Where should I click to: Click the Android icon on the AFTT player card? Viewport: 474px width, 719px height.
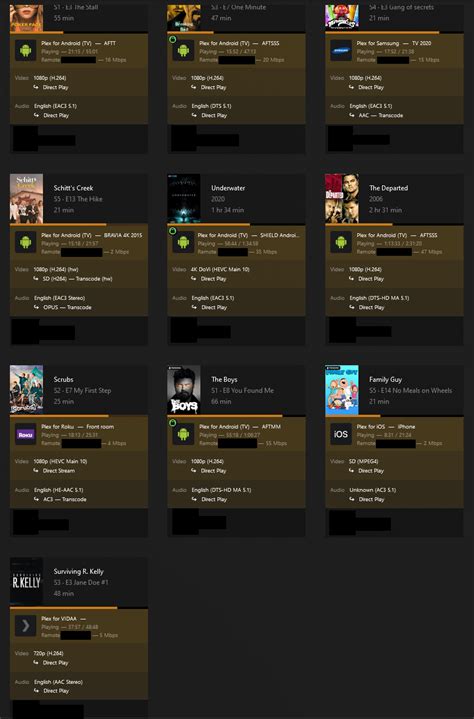pyautogui.click(x=26, y=50)
